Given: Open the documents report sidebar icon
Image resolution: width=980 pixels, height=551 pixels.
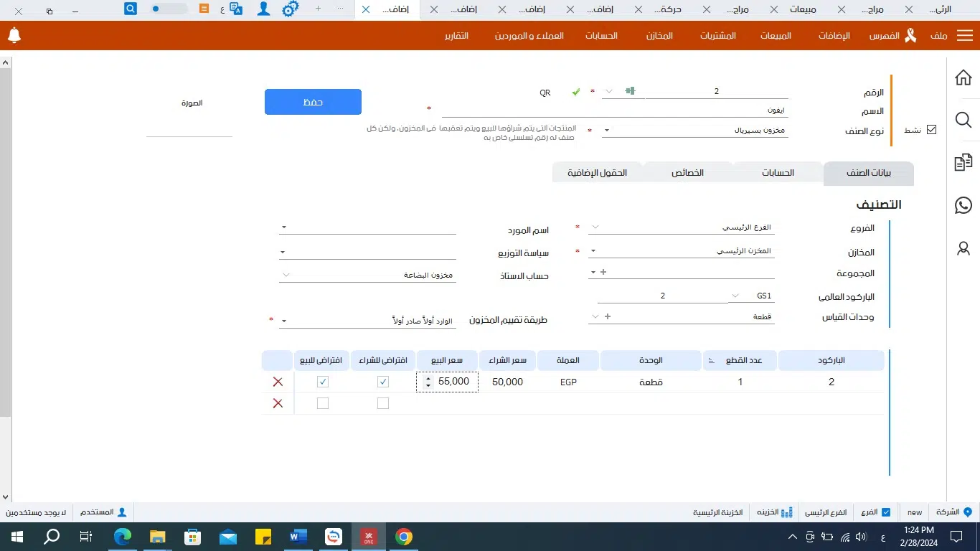Looking at the screenshot, I should coord(963,163).
